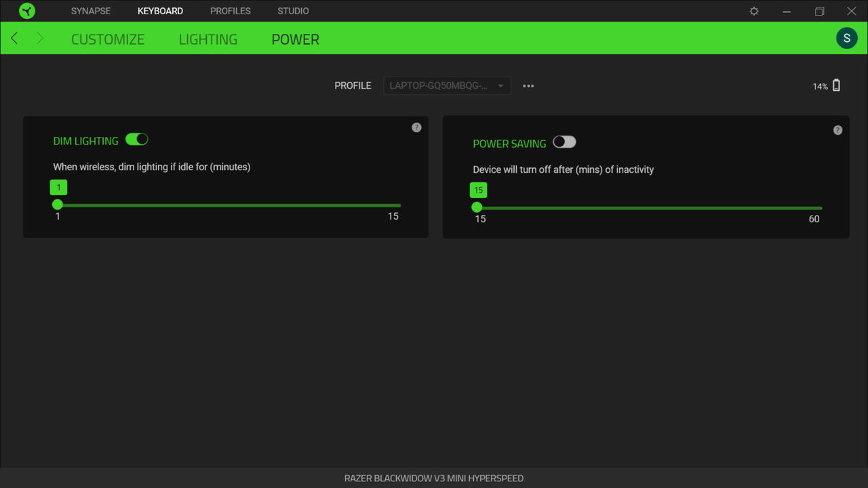Screen dimensions: 868x488
Task: Enable the Power Saving toggle
Action: (x=564, y=142)
